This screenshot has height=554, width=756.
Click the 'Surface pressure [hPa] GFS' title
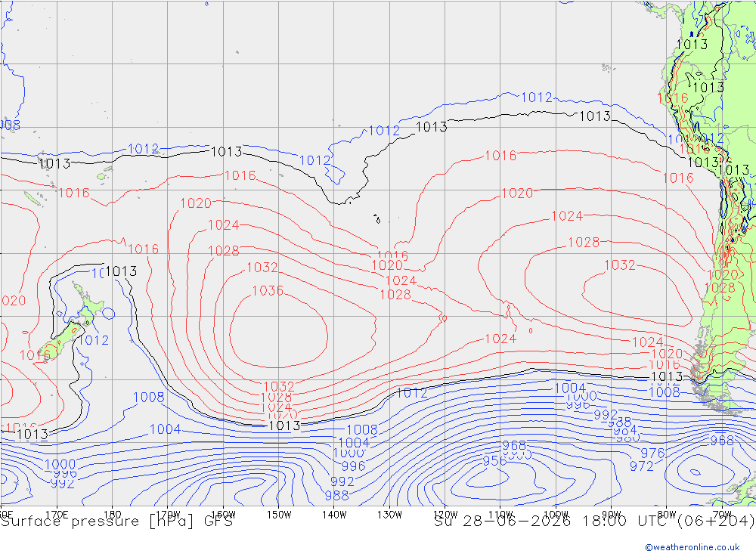click(x=116, y=522)
